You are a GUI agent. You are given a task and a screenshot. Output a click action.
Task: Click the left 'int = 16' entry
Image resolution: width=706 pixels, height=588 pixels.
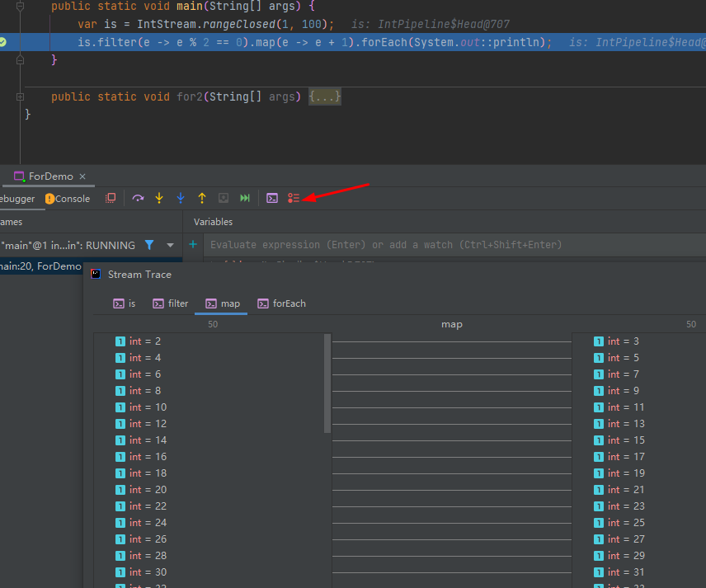tap(141, 457)
